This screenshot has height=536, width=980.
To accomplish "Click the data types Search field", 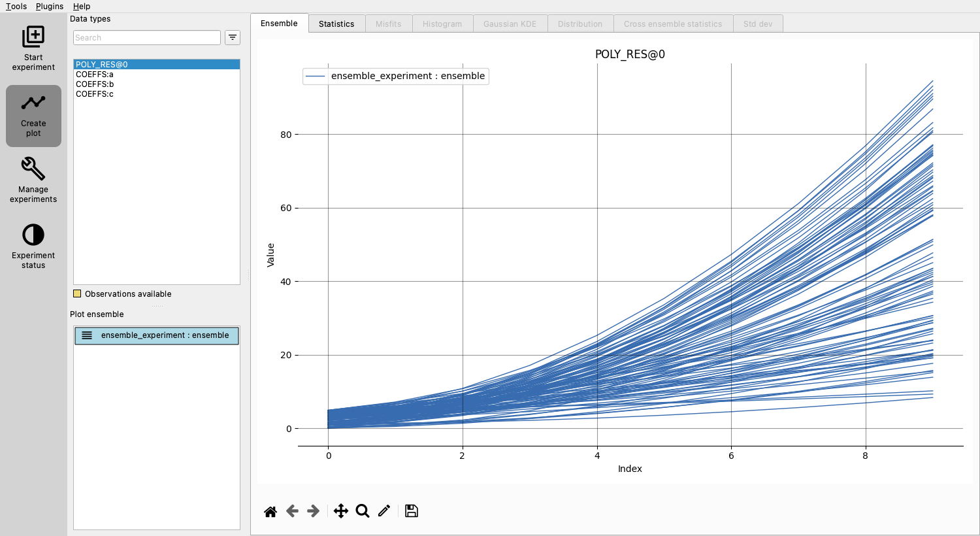I will point(147,38).
